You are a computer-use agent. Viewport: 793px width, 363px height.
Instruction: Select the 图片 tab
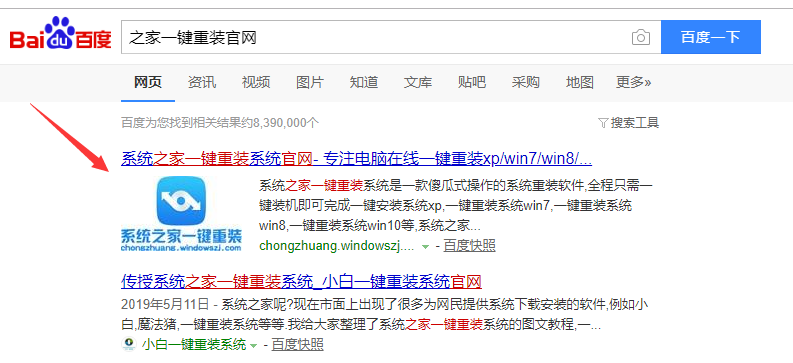click(310, 82)
